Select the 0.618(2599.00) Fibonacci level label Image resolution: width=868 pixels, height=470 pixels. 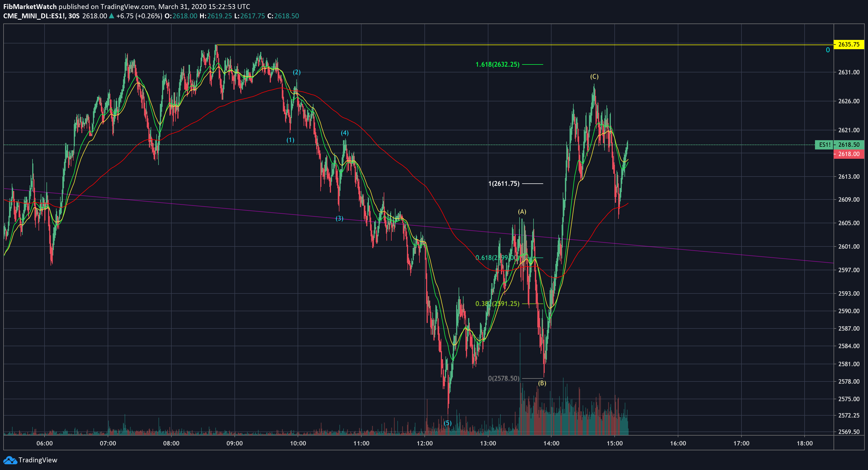(497, 258)
